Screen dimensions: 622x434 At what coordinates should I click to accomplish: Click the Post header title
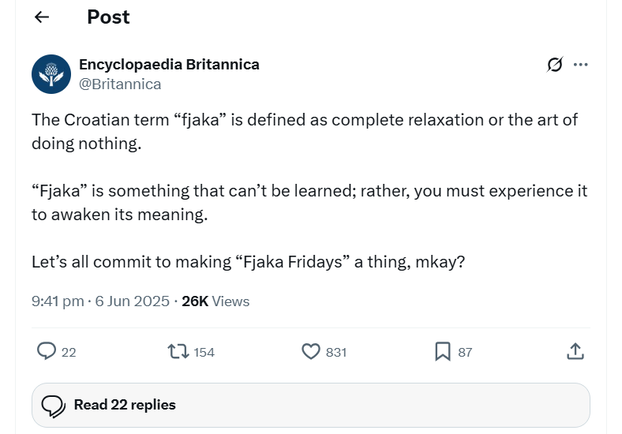click(108, 17)
